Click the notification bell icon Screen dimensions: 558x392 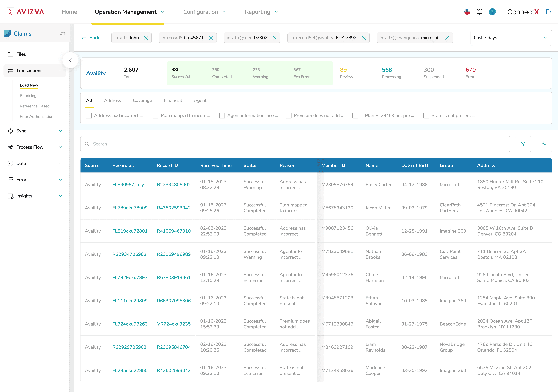pos(479,12)
